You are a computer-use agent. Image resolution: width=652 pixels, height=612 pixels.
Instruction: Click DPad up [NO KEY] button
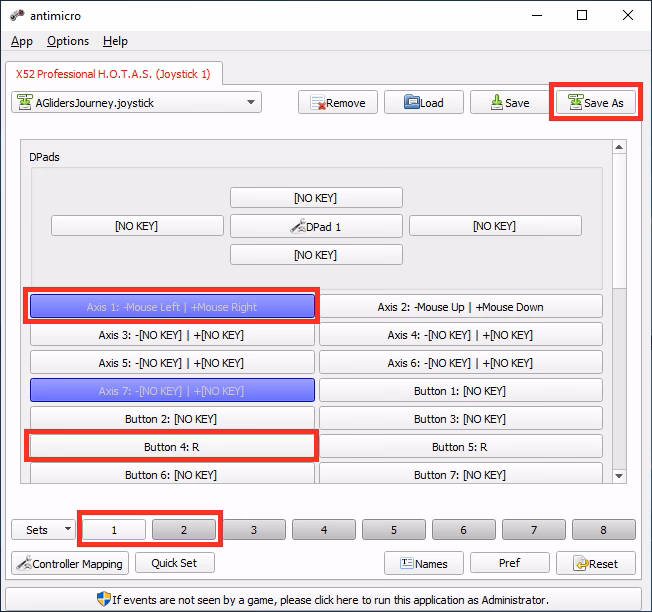coord(316,197)
